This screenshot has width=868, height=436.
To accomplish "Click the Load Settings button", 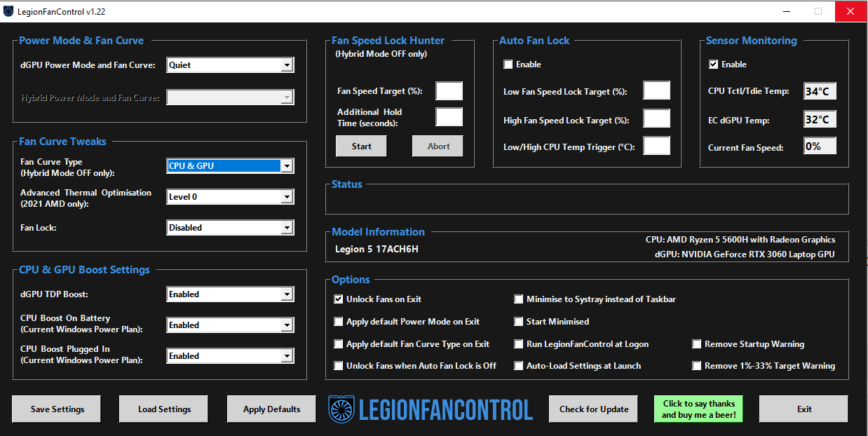I will click(x=165, y=409).
